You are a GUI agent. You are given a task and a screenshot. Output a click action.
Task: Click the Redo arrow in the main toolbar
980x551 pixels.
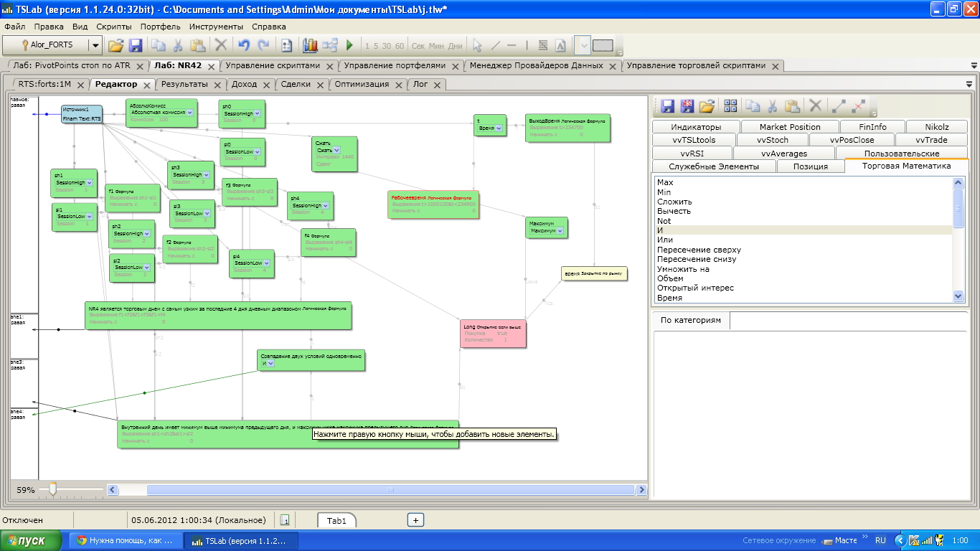click(x=263, y=45)
